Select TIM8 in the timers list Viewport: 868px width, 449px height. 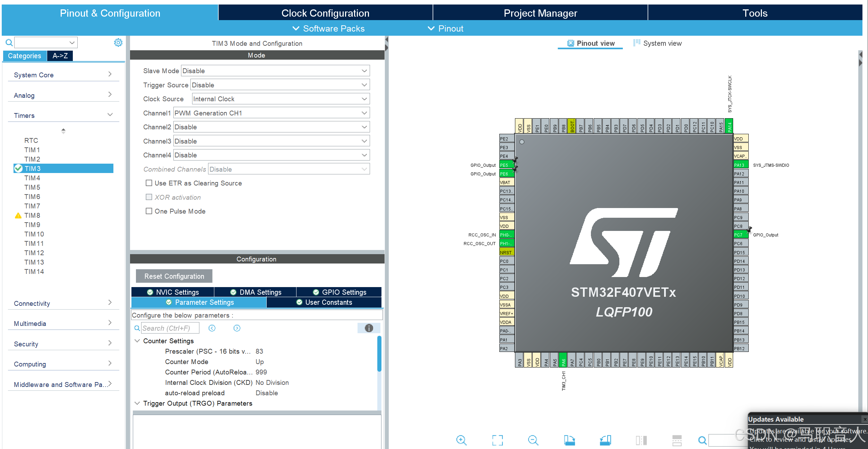tap(32, 215)
